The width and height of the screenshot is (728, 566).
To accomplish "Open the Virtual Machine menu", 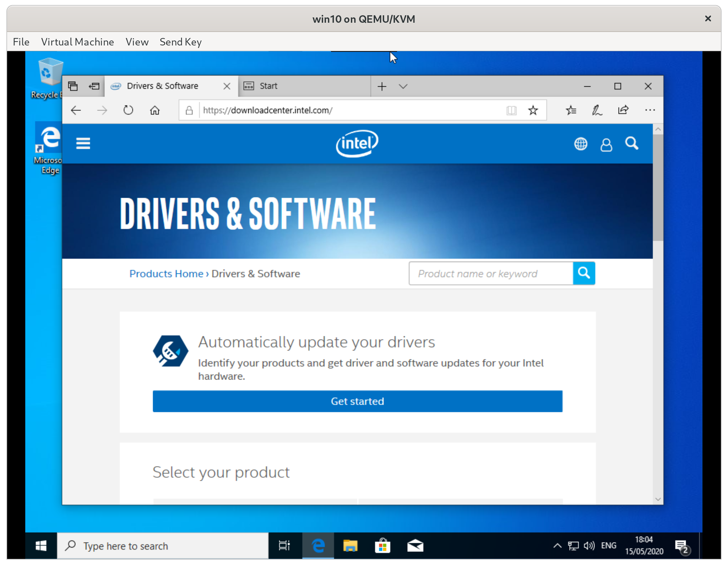I will tap(77, 42).
